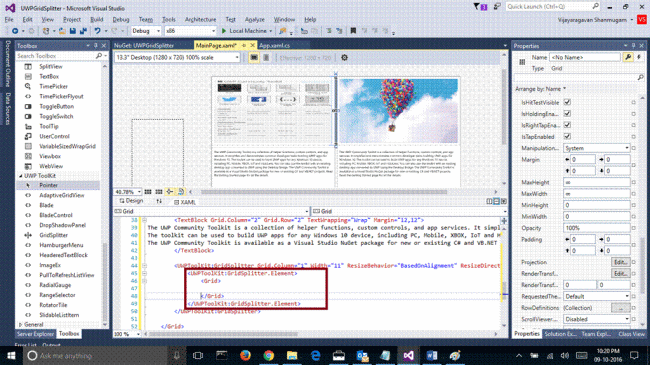Open the Debug menu

(121, 19)
